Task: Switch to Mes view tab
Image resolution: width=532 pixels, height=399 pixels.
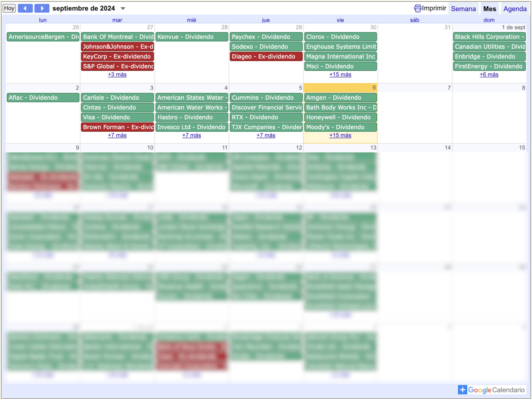Action: (490, 9)
